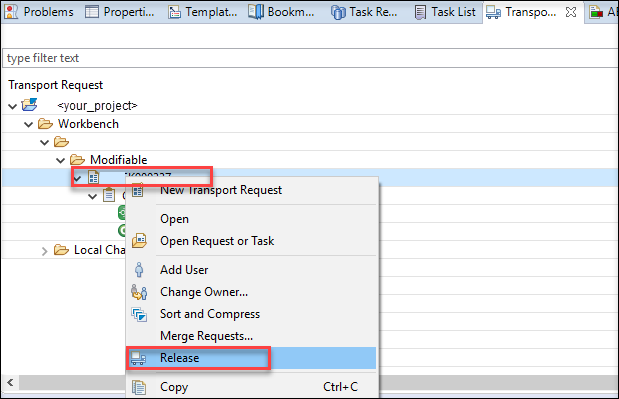Image resolution: width=619 pixels, height=399 pixels.
Task: Collapse the Modifiable folder node
Action: [60, 160]
